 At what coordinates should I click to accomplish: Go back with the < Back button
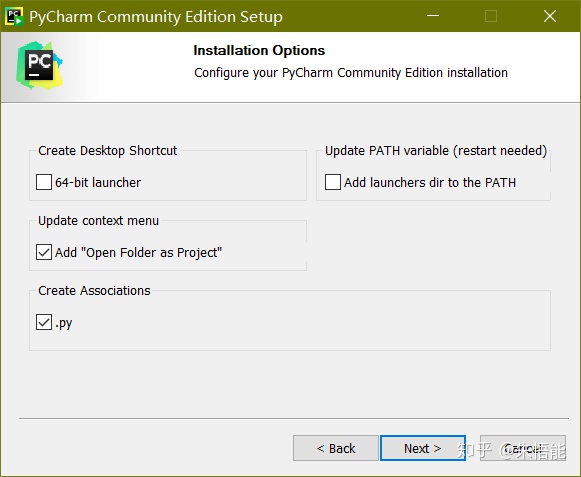[x=336, y=448]
